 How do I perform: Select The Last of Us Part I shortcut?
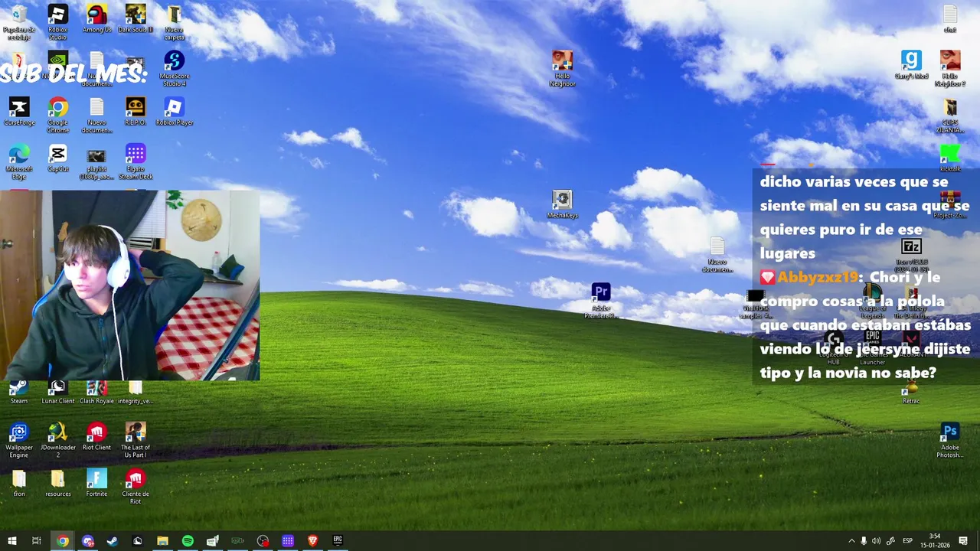pyautogui.click(x=136, y=440)
